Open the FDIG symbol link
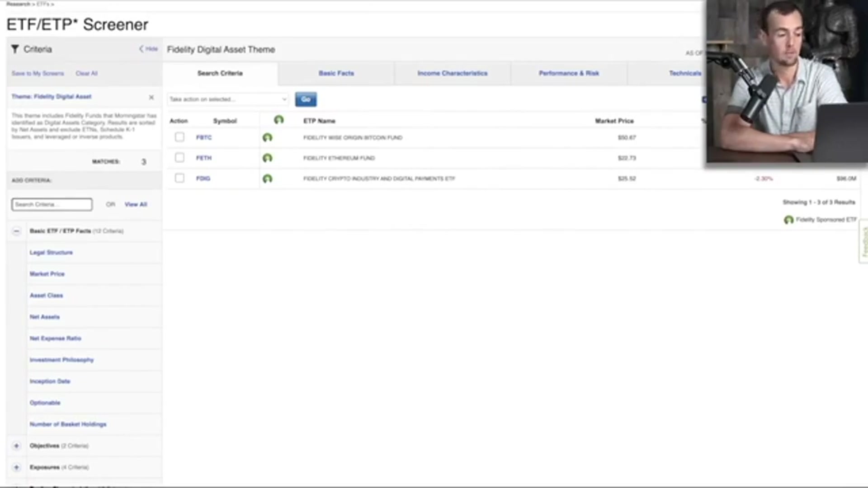The image size is (868, 488). point(203,178)
